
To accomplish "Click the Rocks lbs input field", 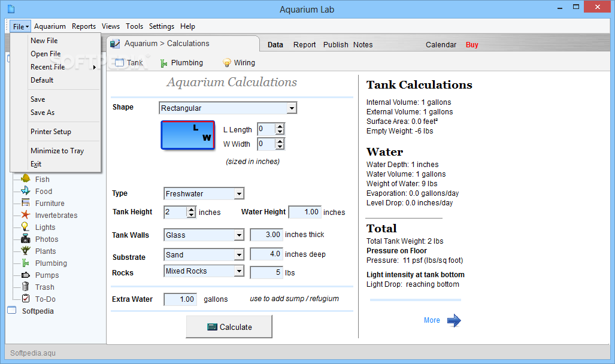I will point(266,272).
